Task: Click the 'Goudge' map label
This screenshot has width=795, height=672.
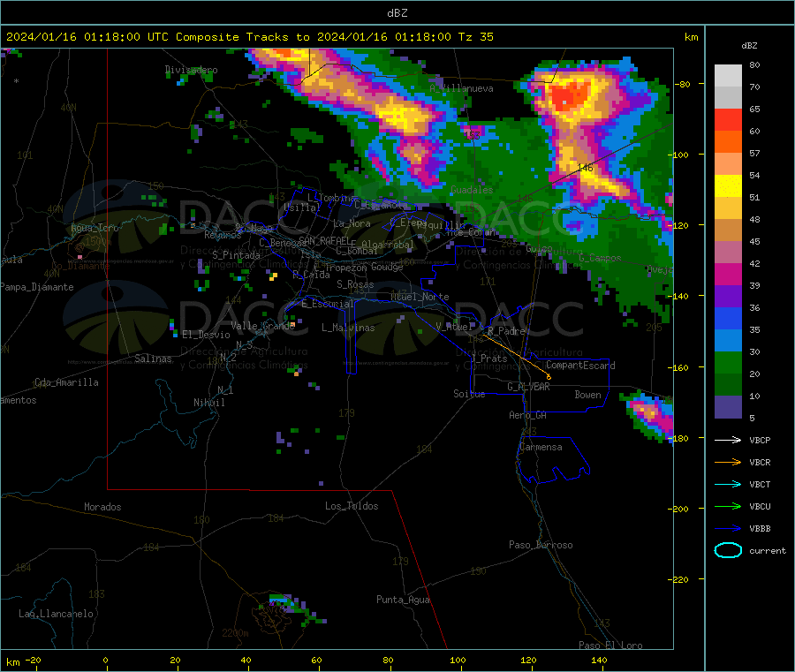Action: tap(387, 267)
